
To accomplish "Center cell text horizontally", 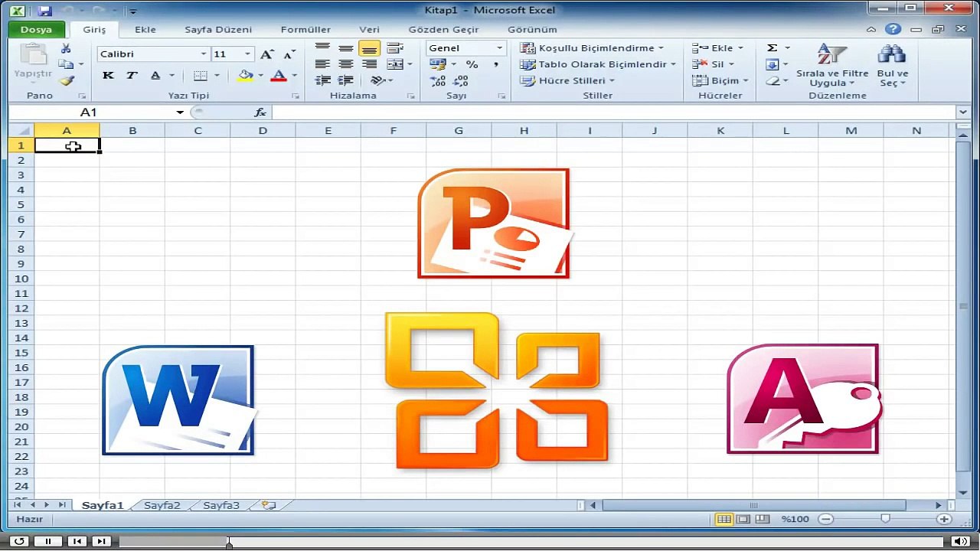I will point(346,64).
